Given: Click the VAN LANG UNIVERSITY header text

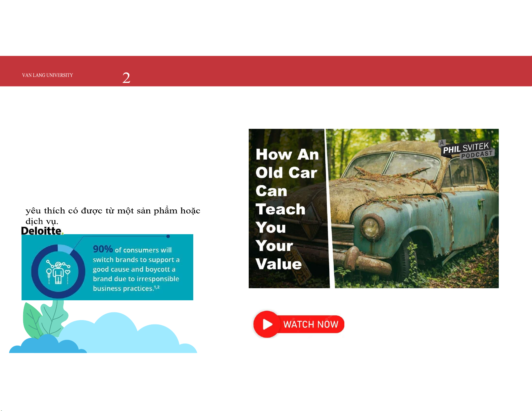Looking at the screenshot, I should tap(47, 75).
